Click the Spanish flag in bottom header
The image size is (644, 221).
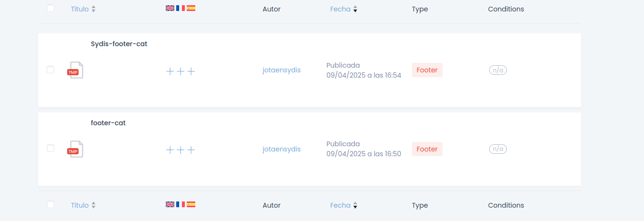tap(191, 204)
